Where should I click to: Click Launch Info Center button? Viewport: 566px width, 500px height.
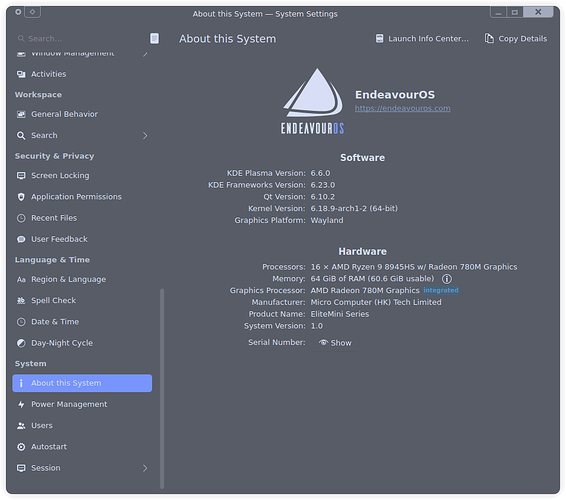(x=422, y=39)
